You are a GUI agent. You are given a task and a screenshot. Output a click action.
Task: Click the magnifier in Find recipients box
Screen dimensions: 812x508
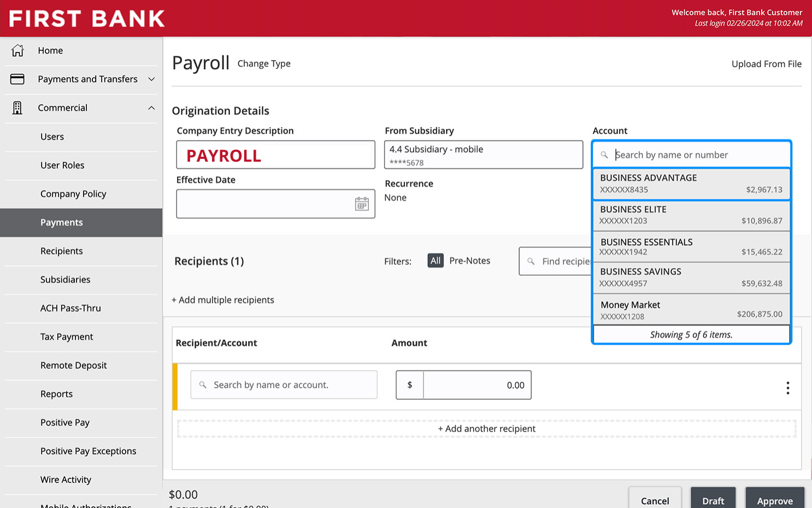coord(531,261)
